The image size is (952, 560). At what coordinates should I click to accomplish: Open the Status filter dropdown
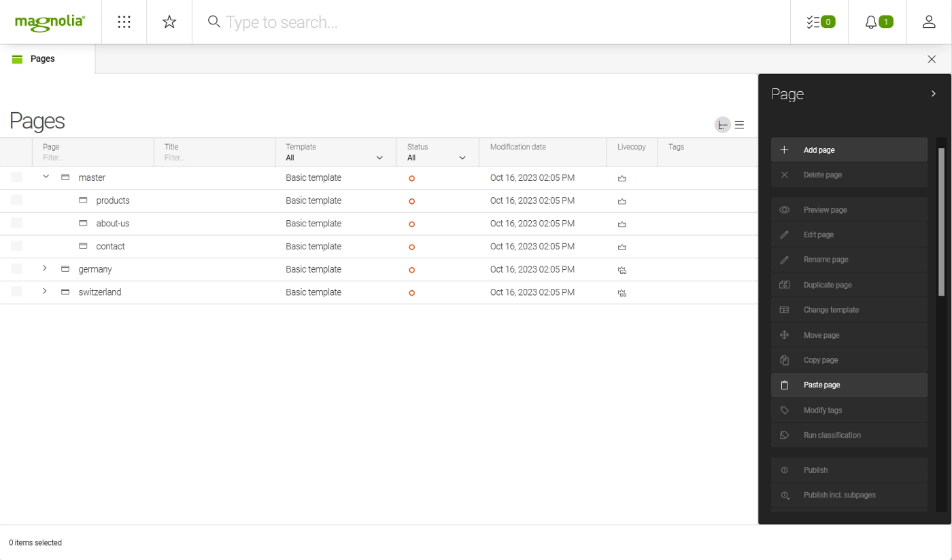tap(437, 158)
